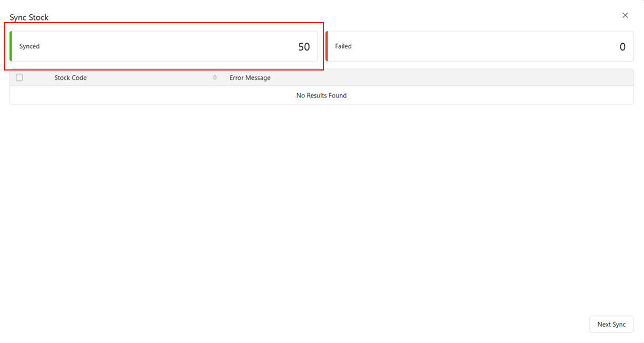The width and height of the screenshot is (644, 343).
Task: Close the Sync Stock dialog
Action: point(625,15)
